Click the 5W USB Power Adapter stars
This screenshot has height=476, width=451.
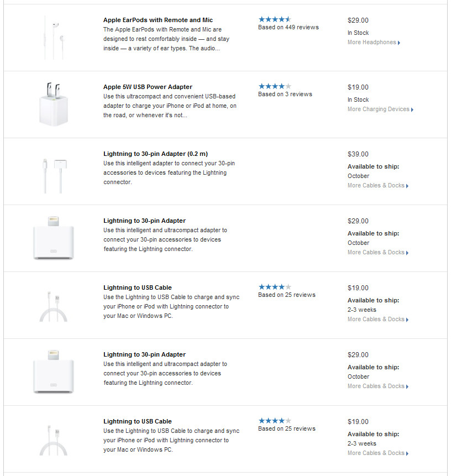(274, 86)
